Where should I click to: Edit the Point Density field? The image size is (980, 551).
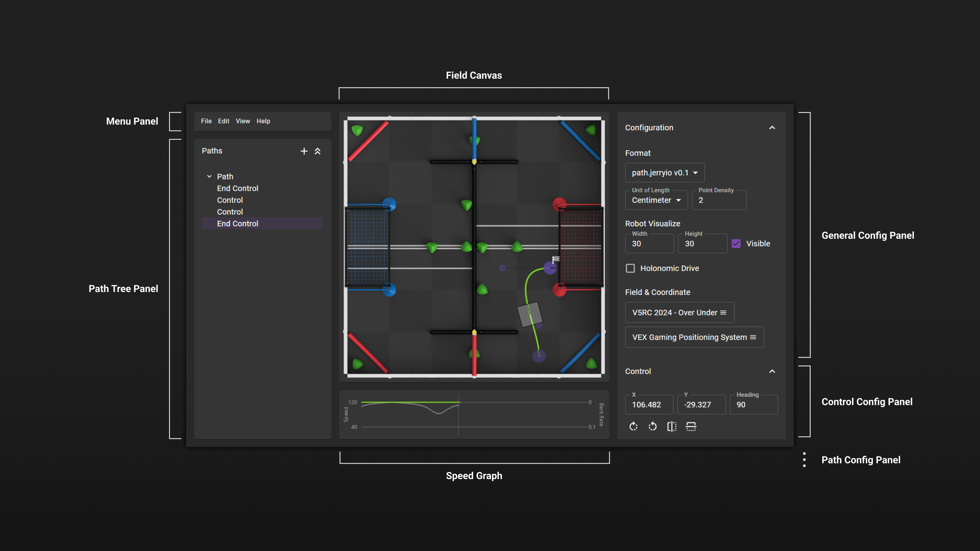point(719,200)
